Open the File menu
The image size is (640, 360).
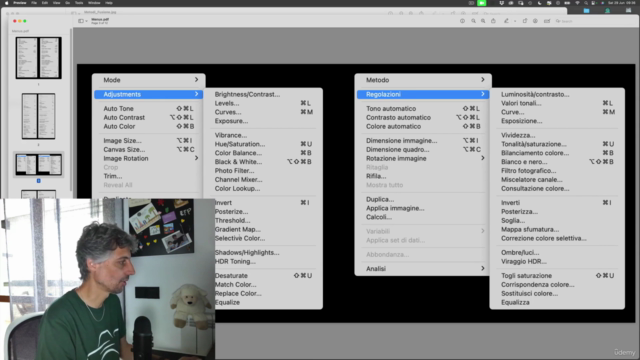pyautogui.click(x=34, y=3)
